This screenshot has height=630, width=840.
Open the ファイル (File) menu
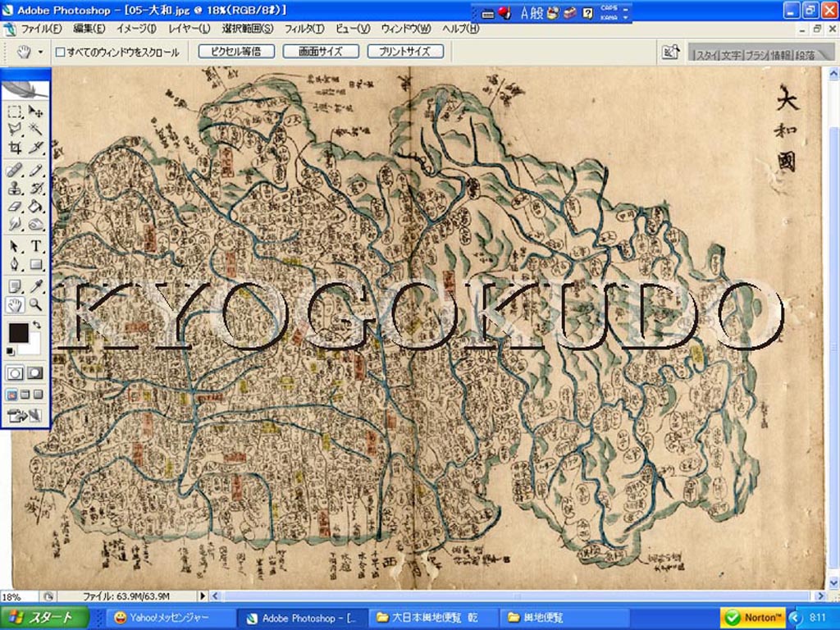(x=41, y=29)
